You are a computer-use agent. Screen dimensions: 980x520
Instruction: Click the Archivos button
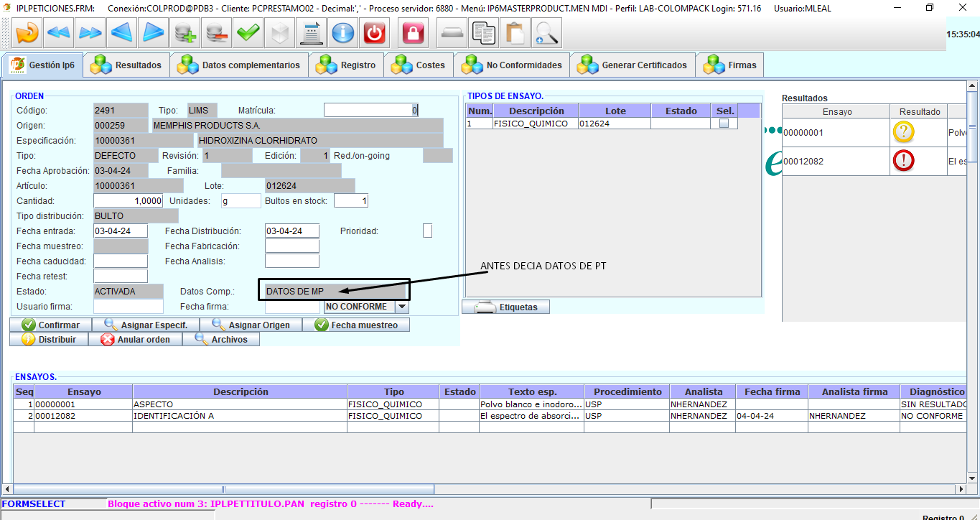(221, 339)
